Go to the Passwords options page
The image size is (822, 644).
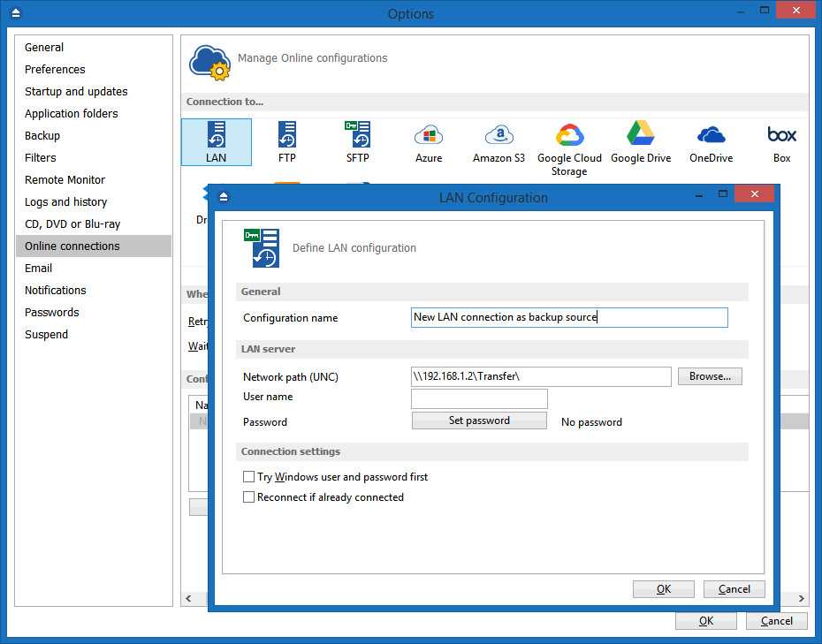52,313
